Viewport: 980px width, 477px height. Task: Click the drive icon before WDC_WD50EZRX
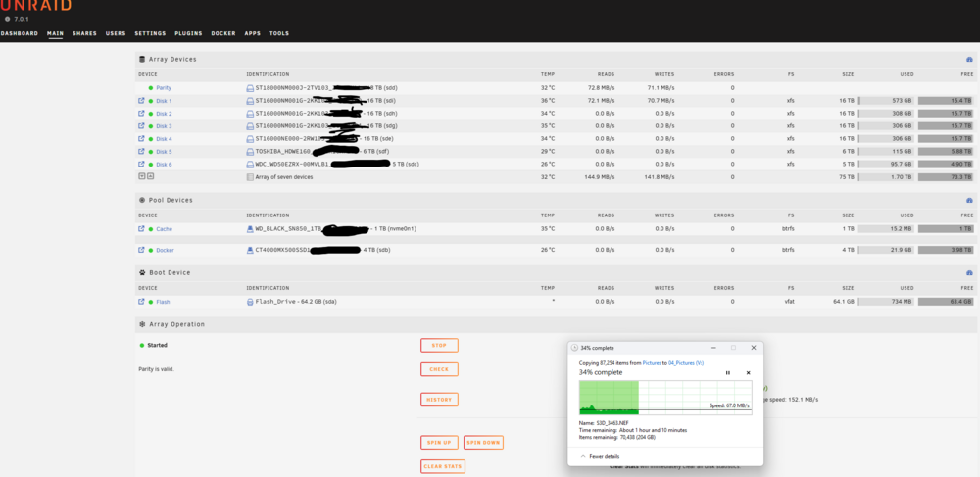tap(250, 165)
